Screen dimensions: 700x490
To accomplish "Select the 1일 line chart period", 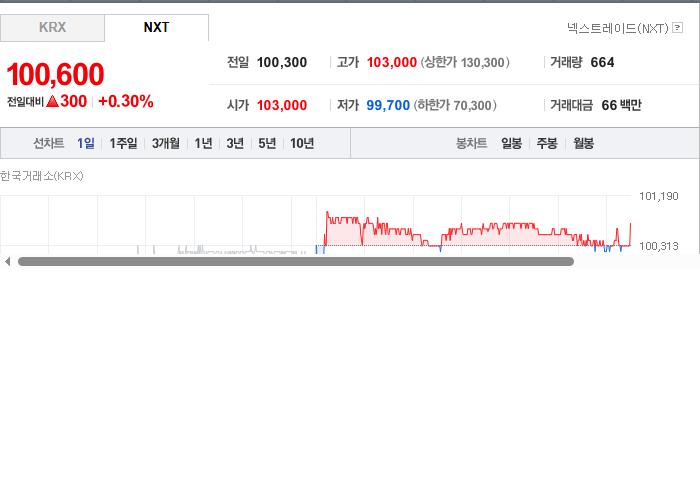I will [x=86, y=143].
